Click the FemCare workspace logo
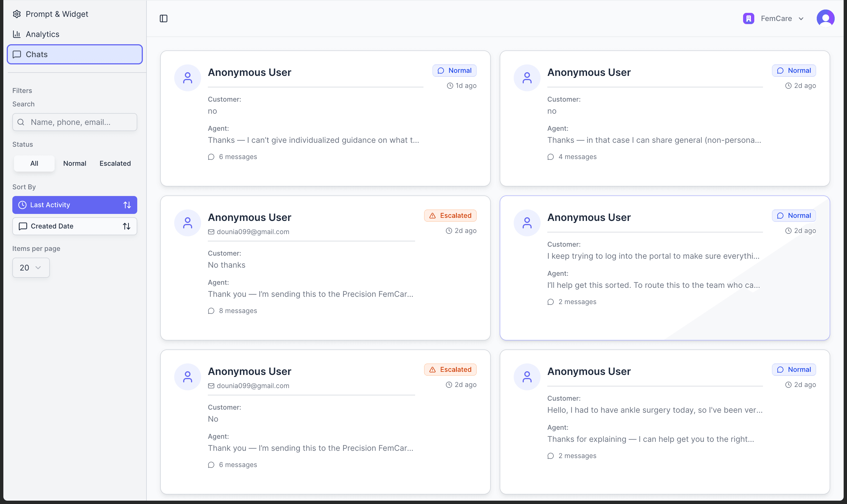The height and width of the screenshot is (504, 847). (748, 18)
